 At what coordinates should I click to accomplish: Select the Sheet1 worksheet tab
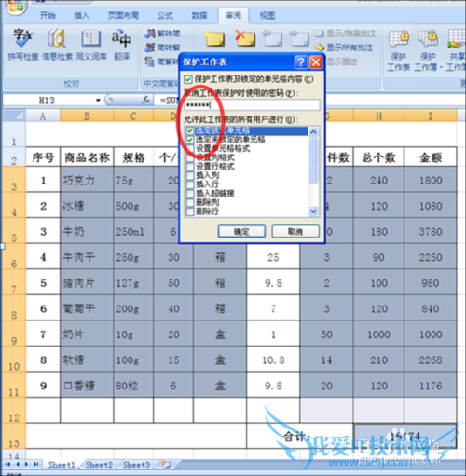pyautogui.click(x=62, y=465)
